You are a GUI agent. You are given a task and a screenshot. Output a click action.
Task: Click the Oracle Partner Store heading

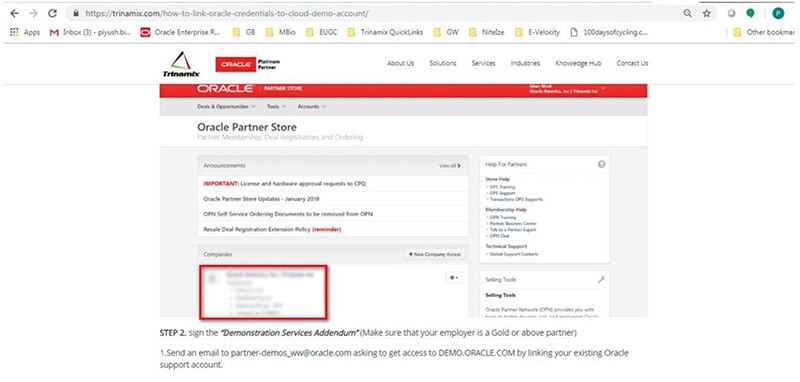(247, 127)
